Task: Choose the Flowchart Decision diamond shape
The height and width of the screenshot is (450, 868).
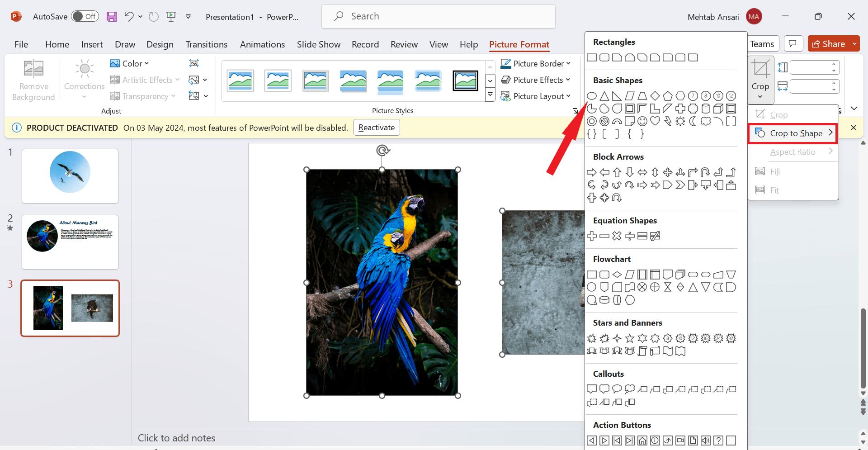Action: (617, 275)
